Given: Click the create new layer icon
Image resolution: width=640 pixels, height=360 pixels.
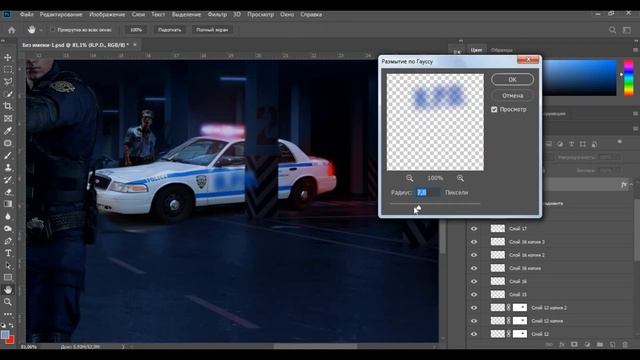Looking at the screenshot, I should point(612,344).
